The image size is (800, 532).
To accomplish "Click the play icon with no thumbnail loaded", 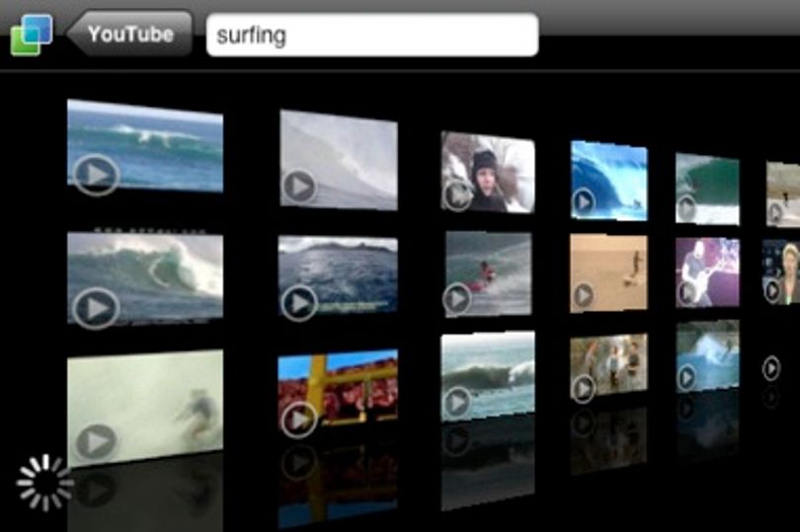I will (x=771, y=367).
